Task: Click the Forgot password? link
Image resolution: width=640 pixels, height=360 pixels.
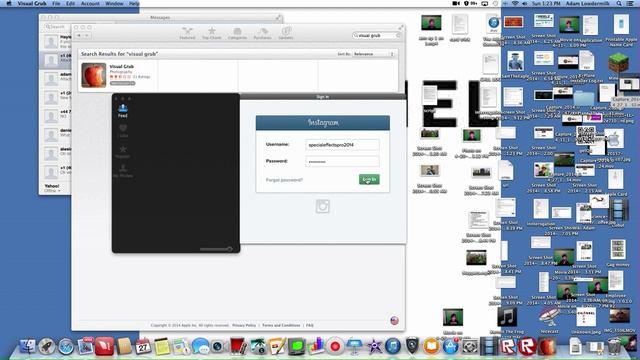Action: [284, 180]
